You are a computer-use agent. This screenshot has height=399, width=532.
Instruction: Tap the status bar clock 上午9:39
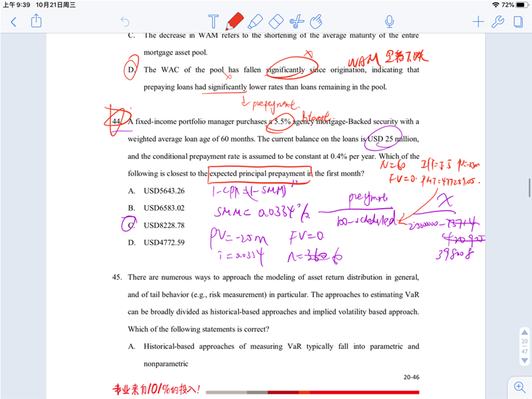[17, 5]
